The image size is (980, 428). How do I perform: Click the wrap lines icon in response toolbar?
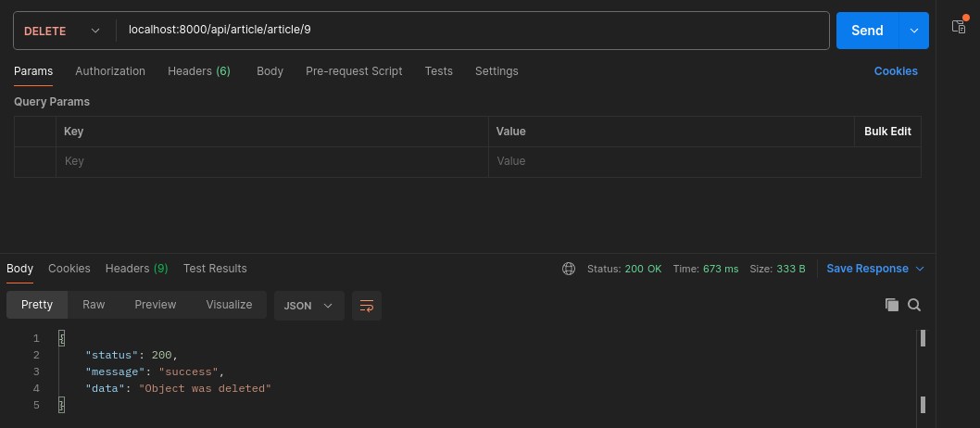click(x=367, y=305)
